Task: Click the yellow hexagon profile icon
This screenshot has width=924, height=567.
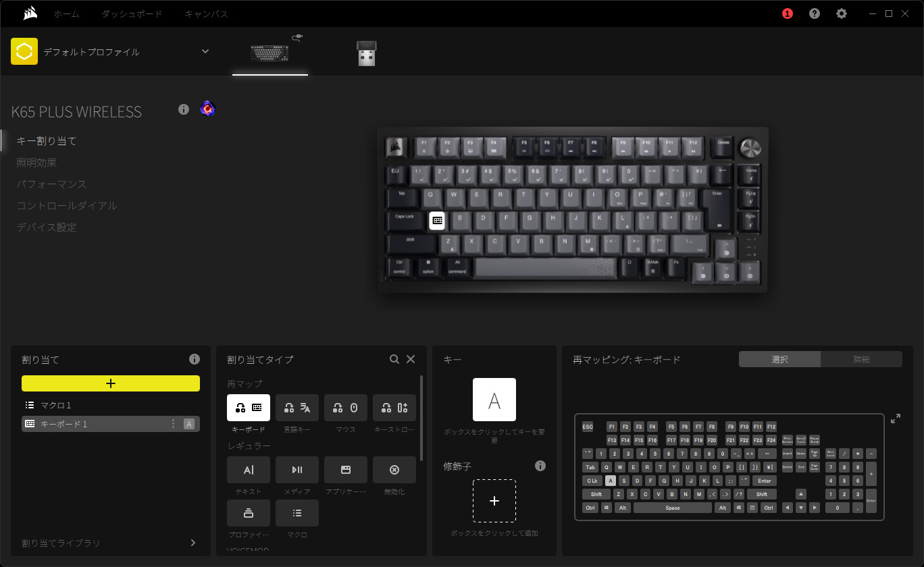Action: tap(24, 51)
